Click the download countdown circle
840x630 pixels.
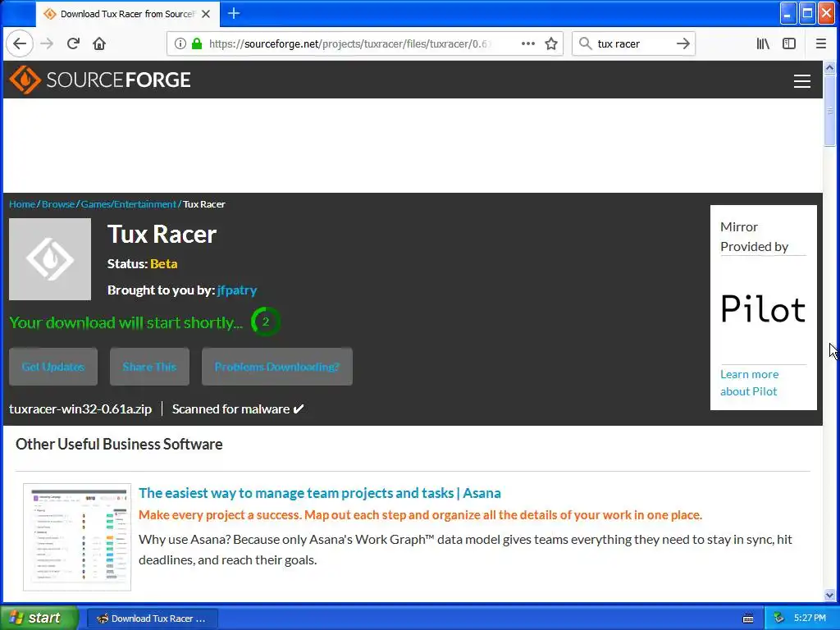pyautogui.click(x=265, y=322)
